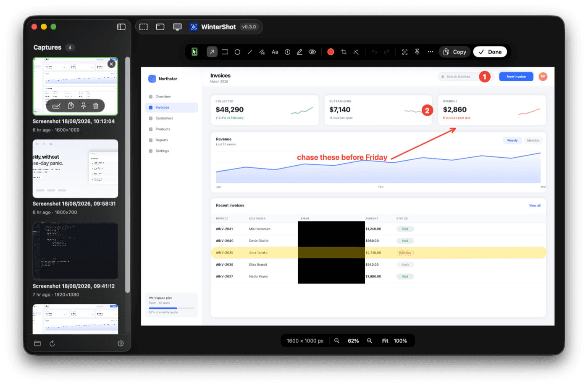588x386 pixels.
Task: Select the magic wand effects tool
Action: click(356, 52)
